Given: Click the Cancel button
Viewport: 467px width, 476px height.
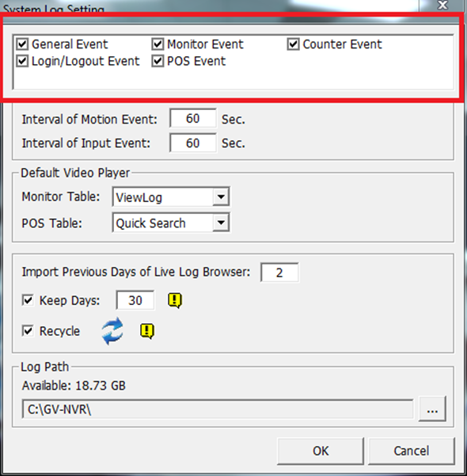Looking at the screenshot, I should coord(412,451).
